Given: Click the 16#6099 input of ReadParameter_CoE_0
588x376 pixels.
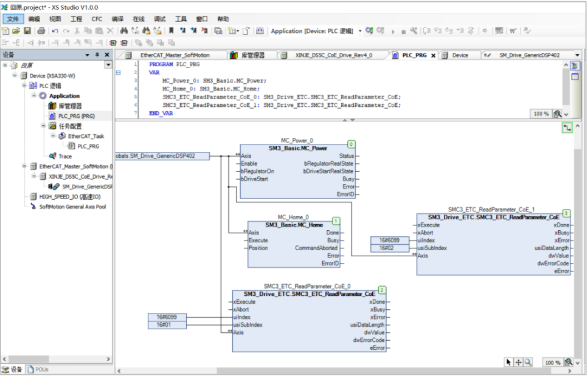Looking at the screenshot, I should pyautogui.click(x=167, y=317).
